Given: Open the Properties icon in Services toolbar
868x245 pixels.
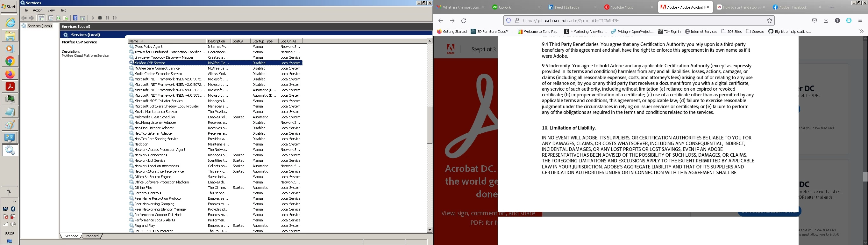Looking at the screenshot, I should click(x=51, y=18).
